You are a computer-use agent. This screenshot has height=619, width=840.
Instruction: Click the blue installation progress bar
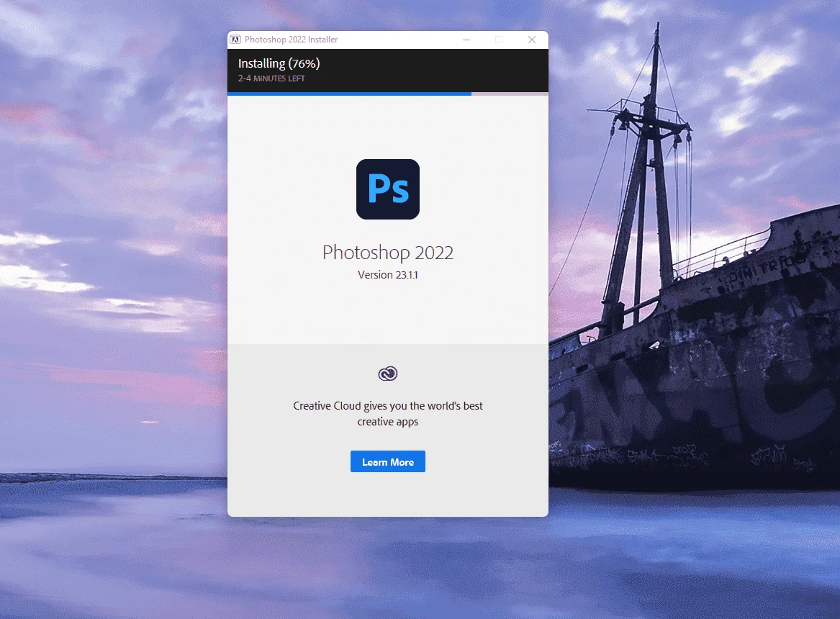(x=388, y=94)
